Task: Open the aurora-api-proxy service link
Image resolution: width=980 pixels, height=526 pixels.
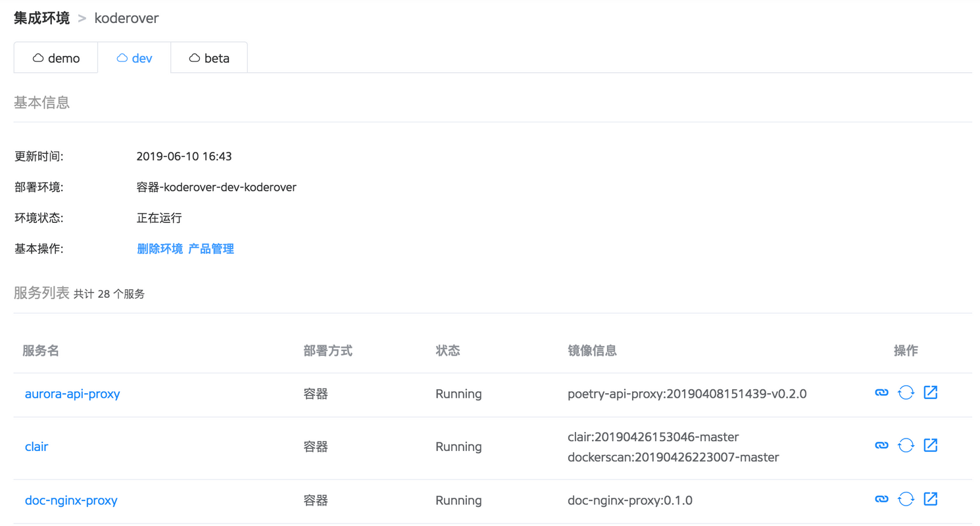Action: point(72,394)
